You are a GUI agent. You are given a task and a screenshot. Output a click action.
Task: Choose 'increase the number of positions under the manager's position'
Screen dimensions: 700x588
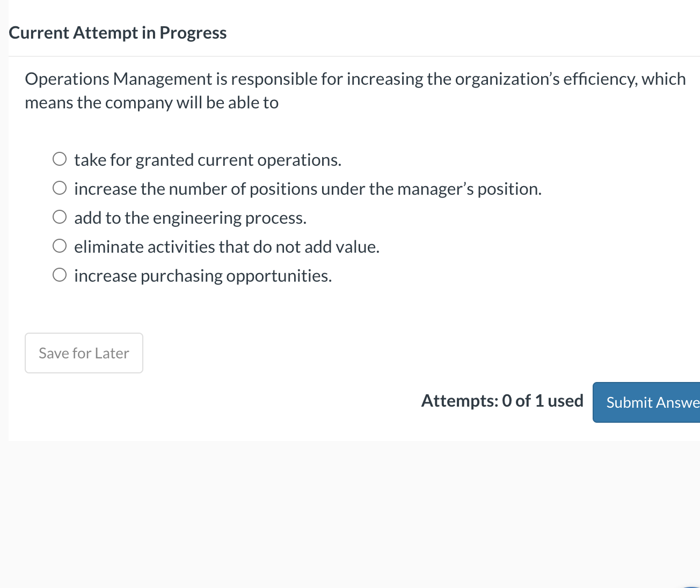coord(60,187)
